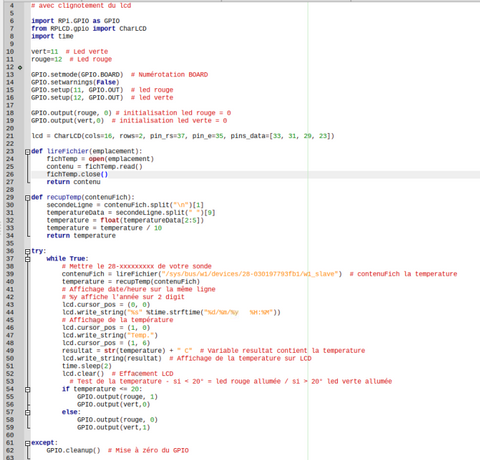Click 'pins_data=[33, 31, 29, 23]' argument

click(x=282, y=136)
